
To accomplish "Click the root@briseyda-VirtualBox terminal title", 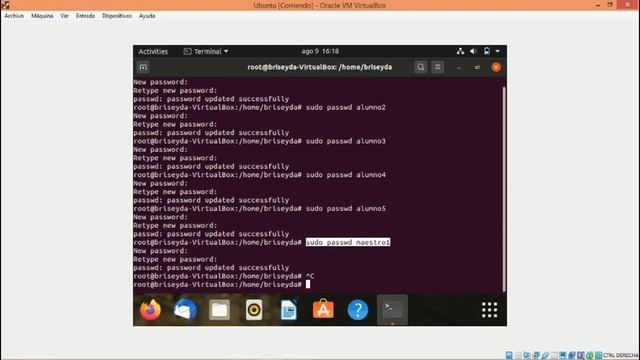I will [x=320, y=67].
